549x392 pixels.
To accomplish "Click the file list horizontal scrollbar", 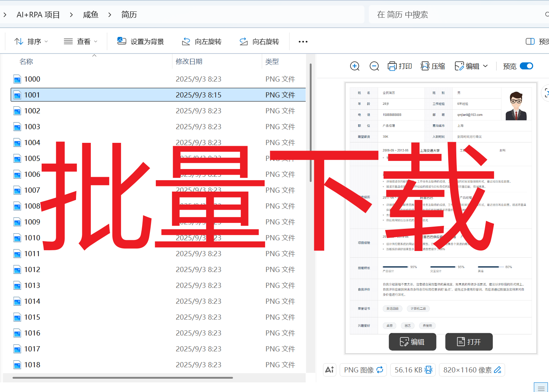I will 123,378.
